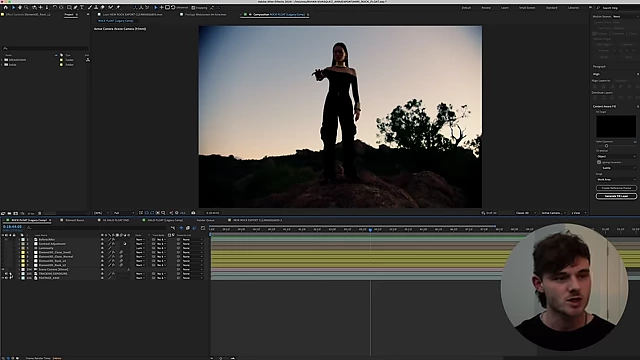The image size is (640, 360).
Task: Adjust the Alpha Expansion slider
Action: [607, 146]
